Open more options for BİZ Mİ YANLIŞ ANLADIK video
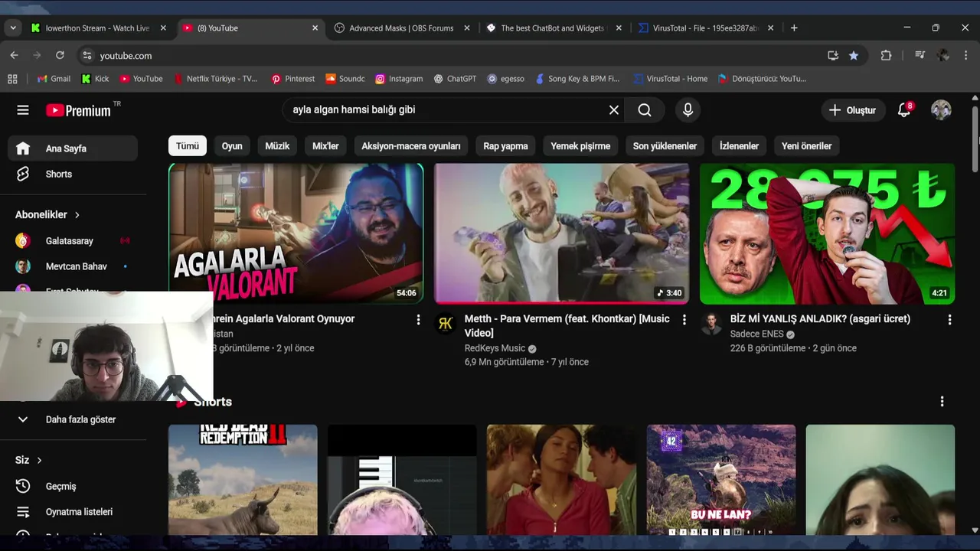The width and height of the screenshot is (980, 551). pyautogui.click(x=950, y=320)
